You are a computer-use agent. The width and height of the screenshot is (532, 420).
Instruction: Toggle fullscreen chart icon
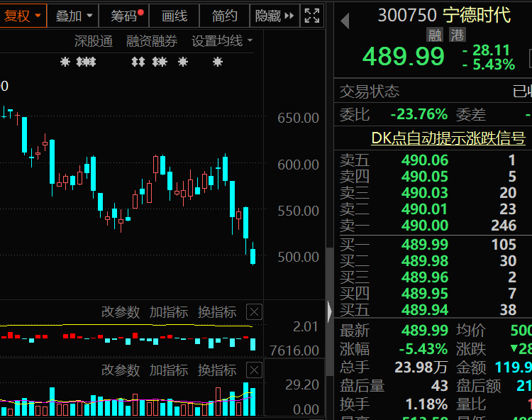point(312,16)
